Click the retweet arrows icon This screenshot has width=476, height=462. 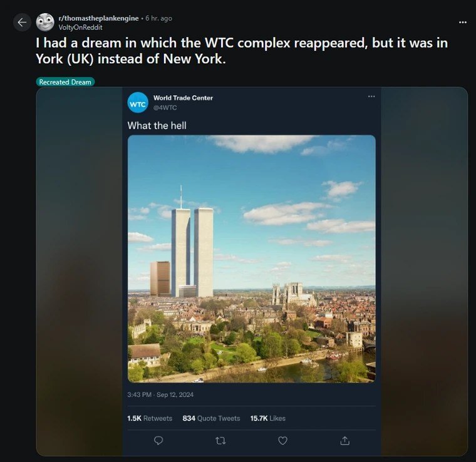coord(220,441)
